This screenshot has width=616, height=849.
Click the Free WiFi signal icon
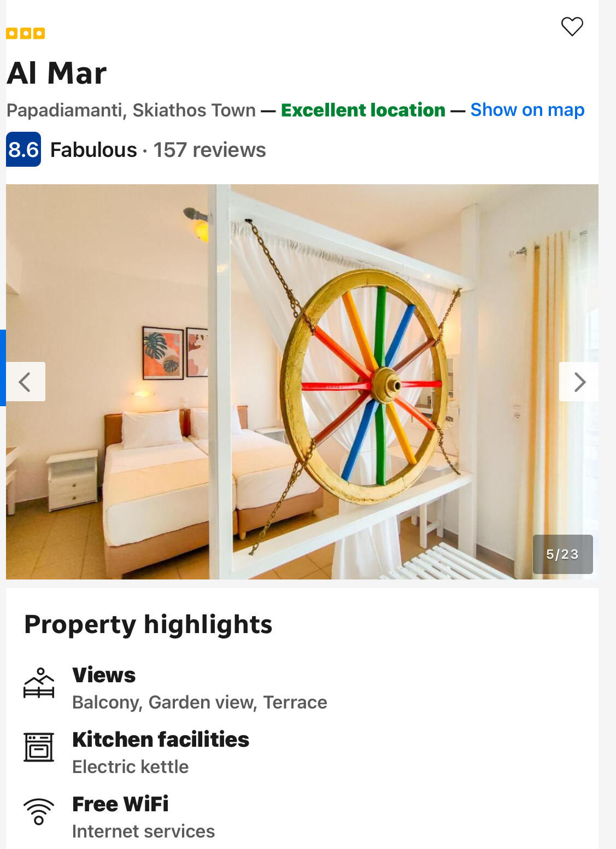click(x=39, y=811)
